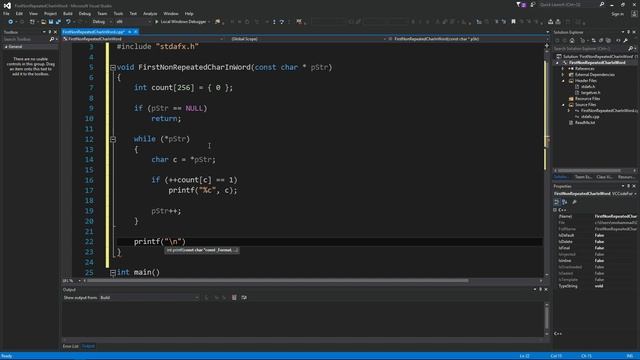Click Property Pages wrench in Properties panel
This screenshot has height=360, width=640.
coord(575,202)
